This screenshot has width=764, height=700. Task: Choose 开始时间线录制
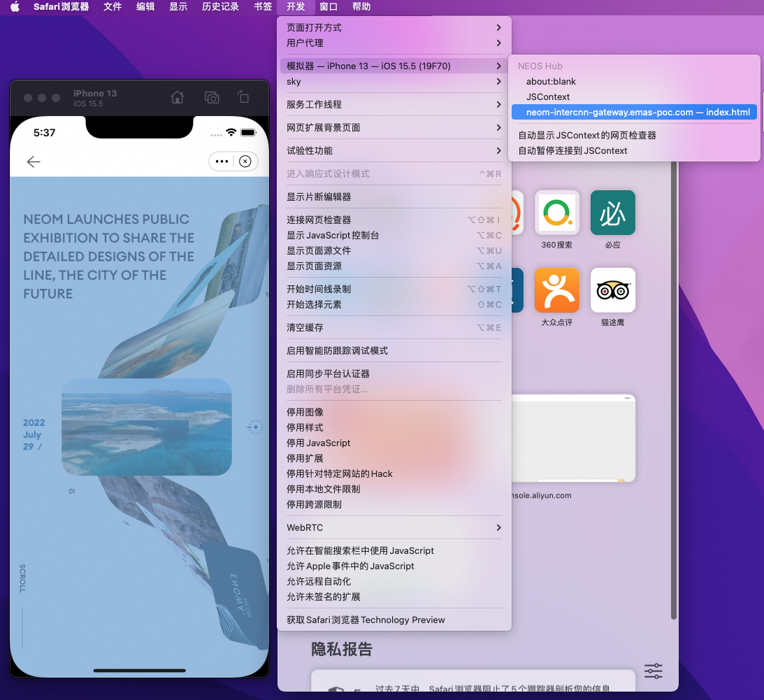pos(394,289)
